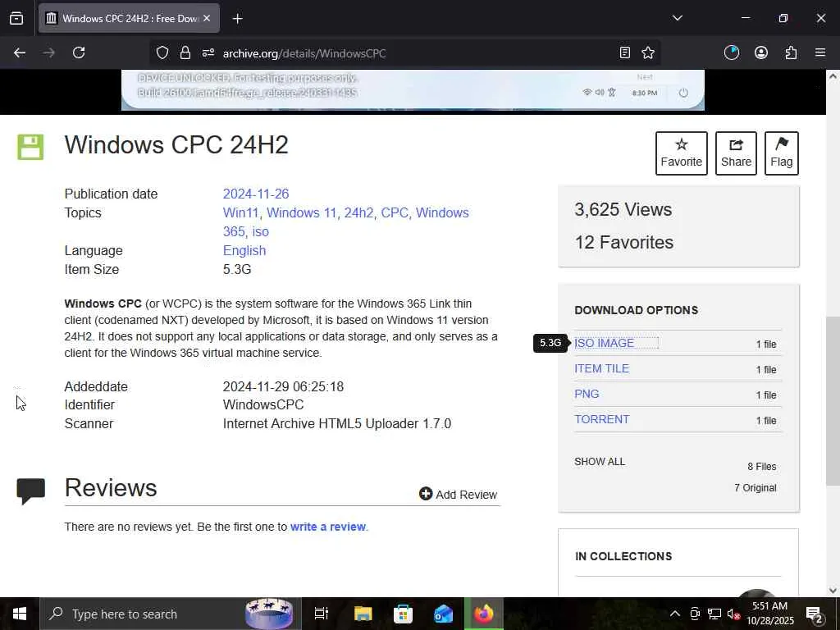Click the muted volume tray icon
840x630 pixels.
click(x=733, y=614)
